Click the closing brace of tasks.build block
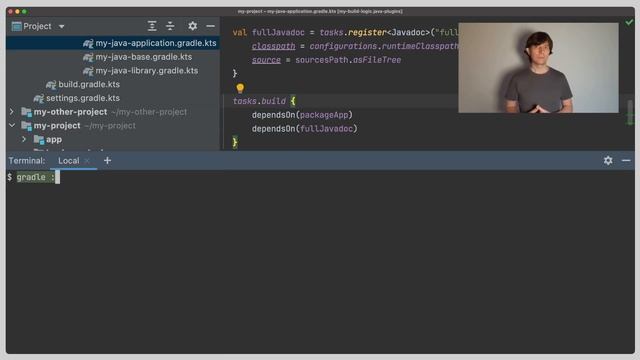The image size is (640, 360). click(x=235, y=142)
